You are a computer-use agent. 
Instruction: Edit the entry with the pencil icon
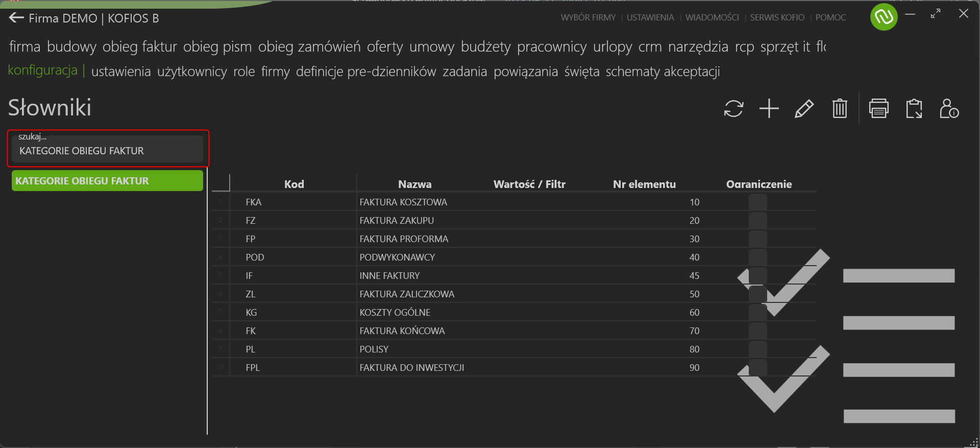click(x=804, y=109)
